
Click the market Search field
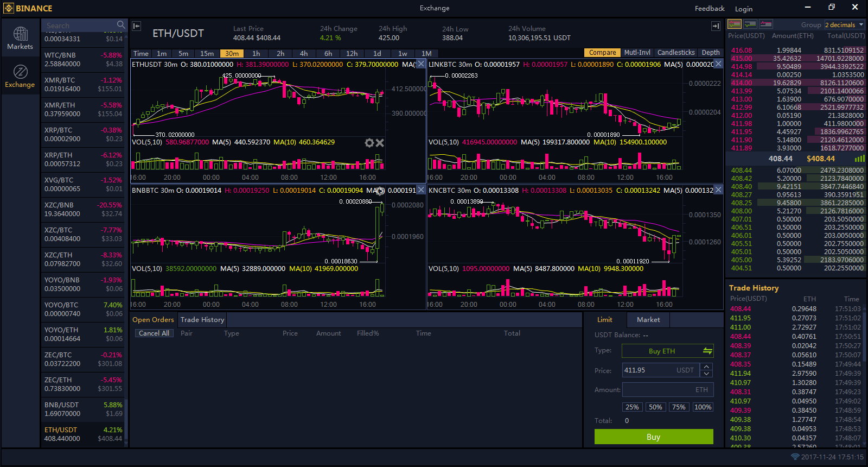coord(79,26)
